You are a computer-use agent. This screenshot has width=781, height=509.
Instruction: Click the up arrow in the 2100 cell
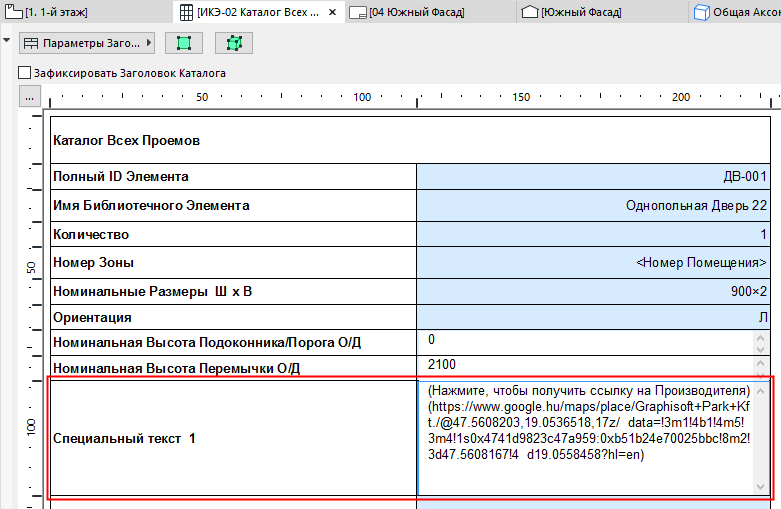pos(760,363)
